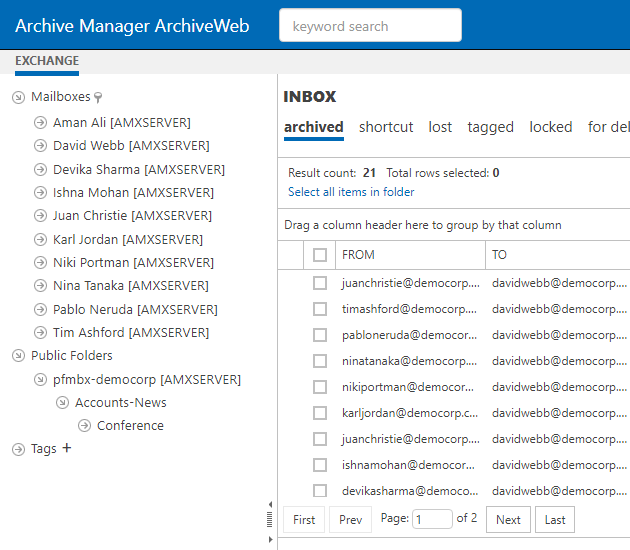The height and width of the screenshot is (550, 630).
Task: Tick the checkbox for timashford@democorp row
Action: click(x=320, y=309)
